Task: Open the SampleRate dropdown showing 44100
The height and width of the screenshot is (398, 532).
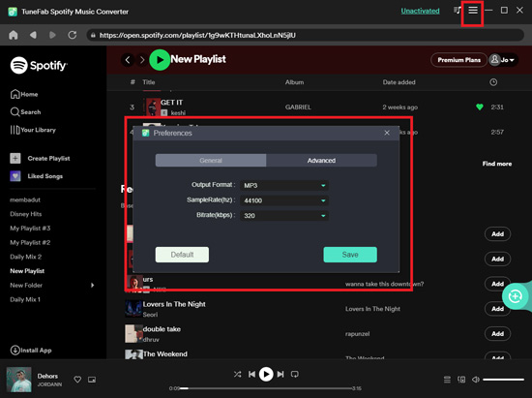Action: (284, 200)
